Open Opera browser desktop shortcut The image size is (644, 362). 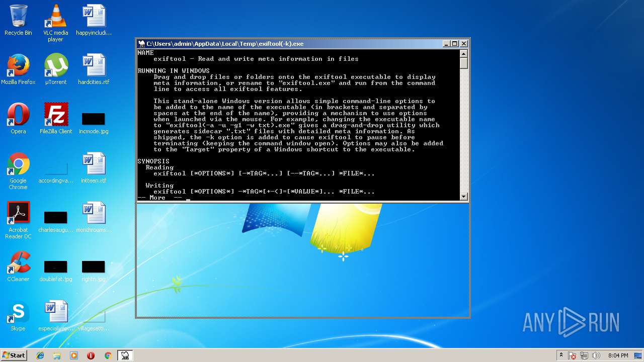pyautogui.click(x=18, y=119)
